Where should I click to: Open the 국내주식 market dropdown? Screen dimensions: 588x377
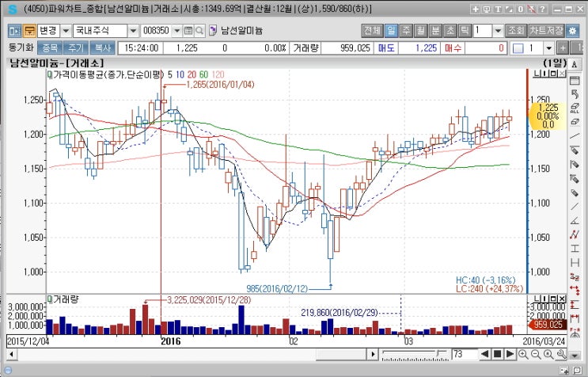(x=132, y=30)
